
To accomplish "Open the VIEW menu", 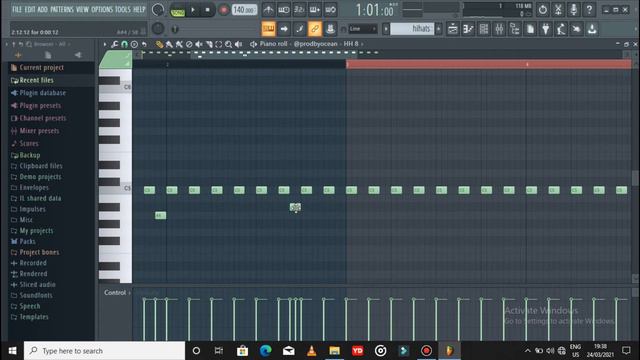I will [x=82, y=9].
